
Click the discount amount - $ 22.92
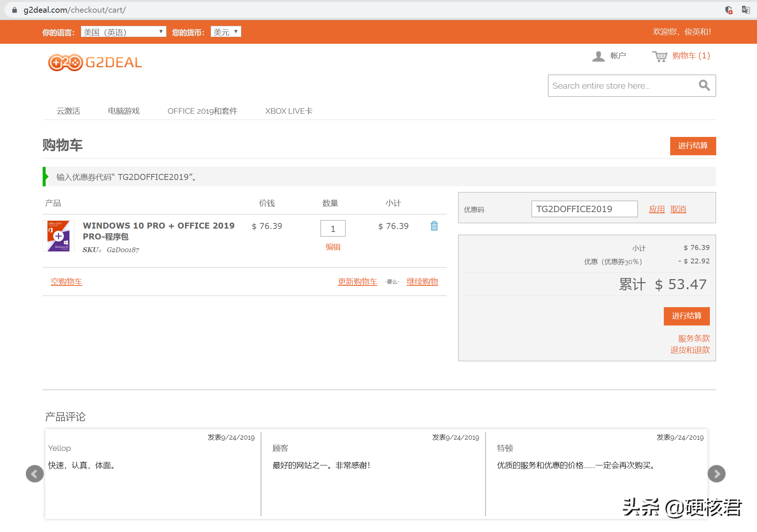(694, 261)
